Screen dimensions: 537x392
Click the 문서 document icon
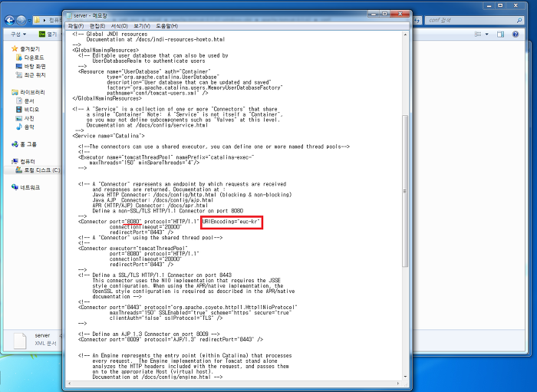tap(19, 100)
